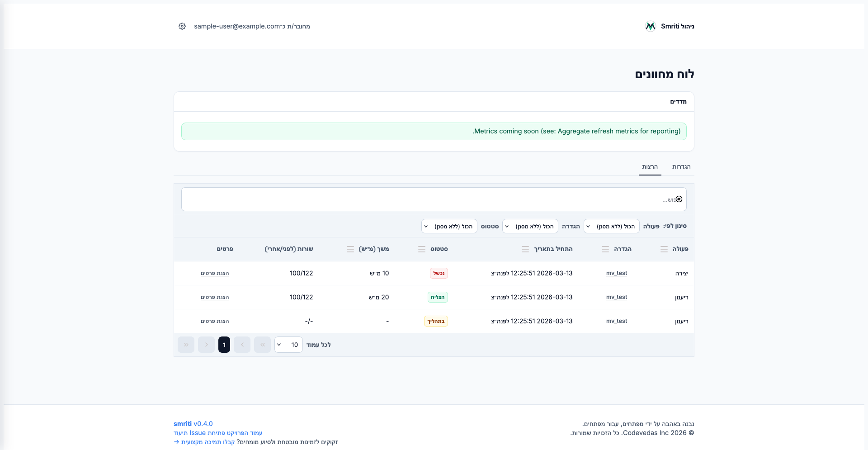The height and width of the screenshot is (450, 868).
Task: Click the Smriti logo icon
Action: click(650, 26)
